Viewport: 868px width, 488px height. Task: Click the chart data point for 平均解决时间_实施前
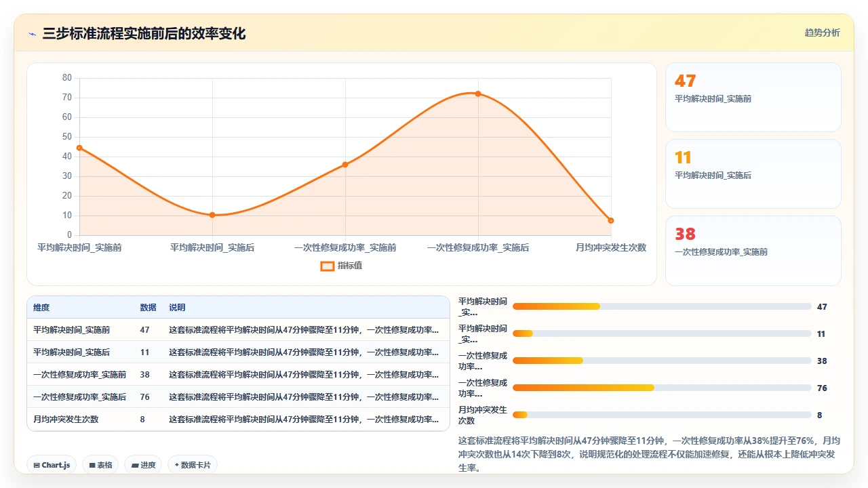click(x=79, y=148)
